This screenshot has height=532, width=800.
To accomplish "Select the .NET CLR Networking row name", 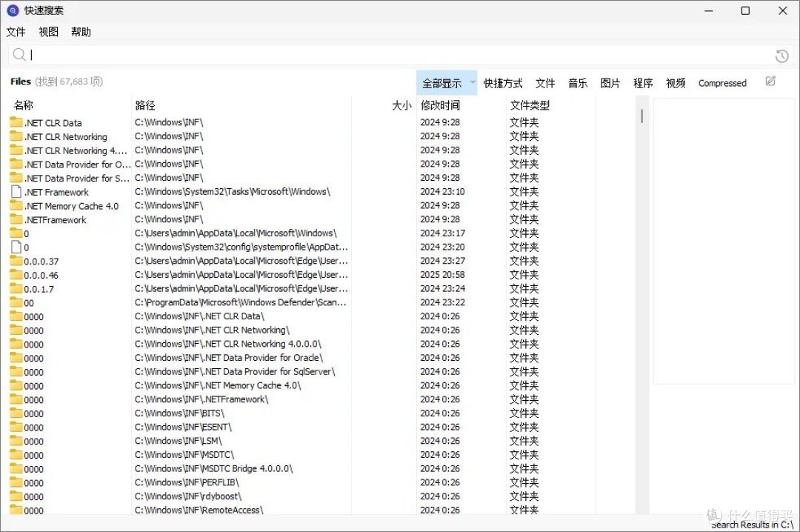I will (x=67, y=137).
